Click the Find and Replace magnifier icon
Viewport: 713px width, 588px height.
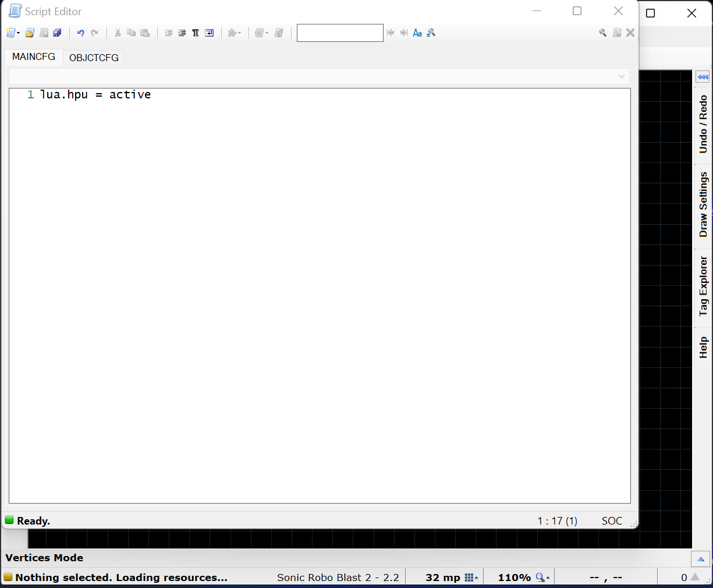click(x=431, y=33)
